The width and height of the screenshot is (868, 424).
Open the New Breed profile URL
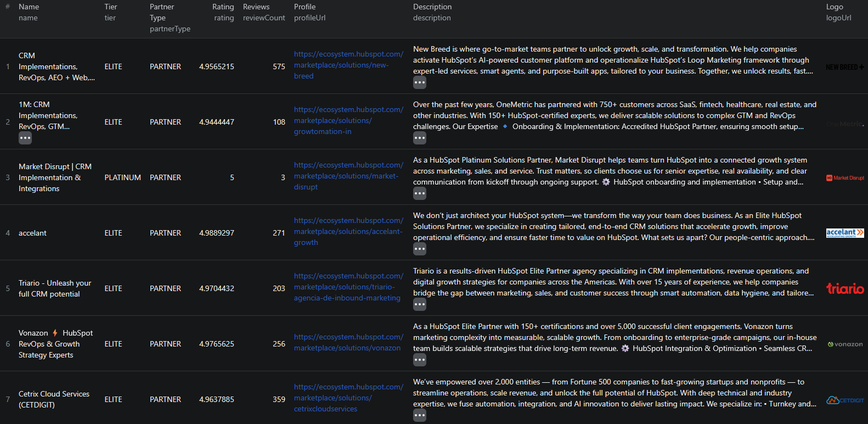pyautogui.click(x=348, y=65)
